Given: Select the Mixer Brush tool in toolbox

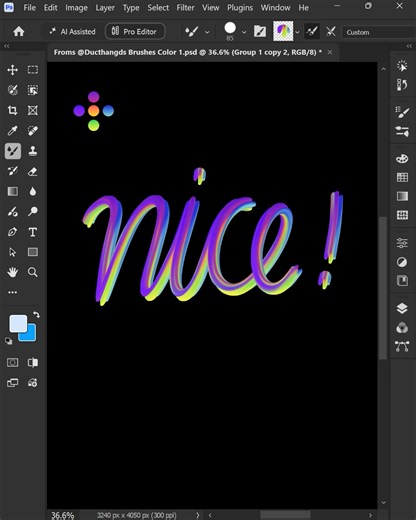Looking at the screenshot, I should click(x=13, y=151).
